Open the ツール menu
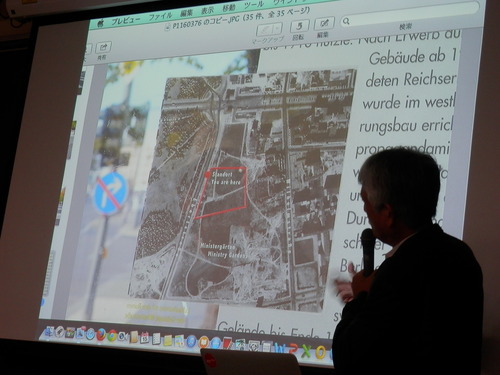 coord(254,5)
